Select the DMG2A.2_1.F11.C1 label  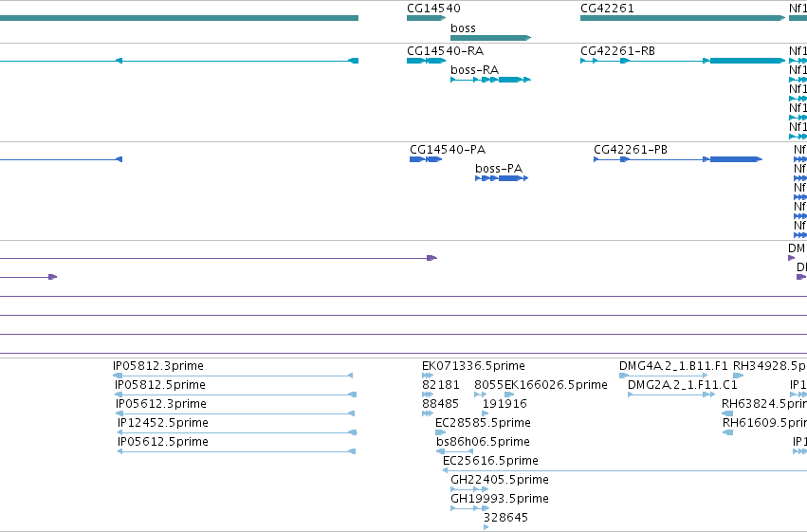683,385
